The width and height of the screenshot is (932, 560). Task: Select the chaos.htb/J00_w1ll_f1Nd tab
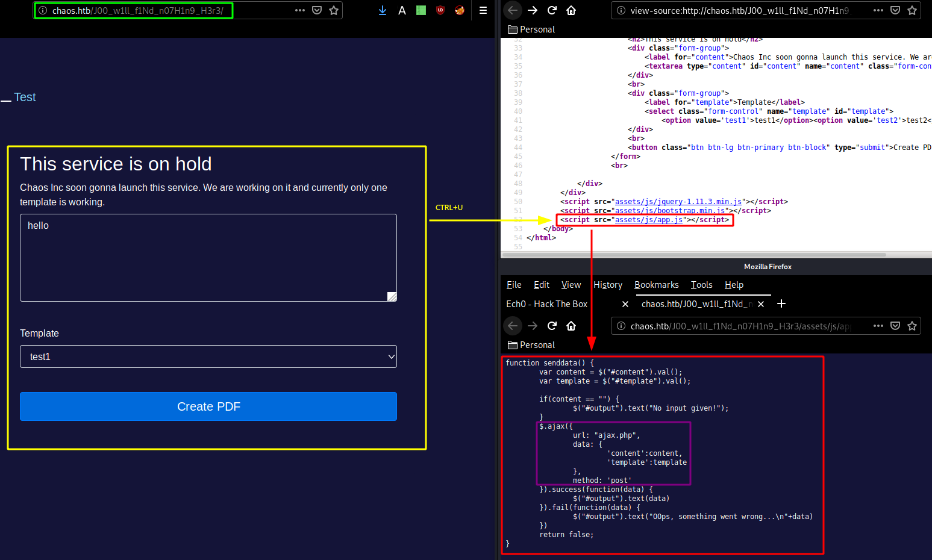click(x=697, y=304)
